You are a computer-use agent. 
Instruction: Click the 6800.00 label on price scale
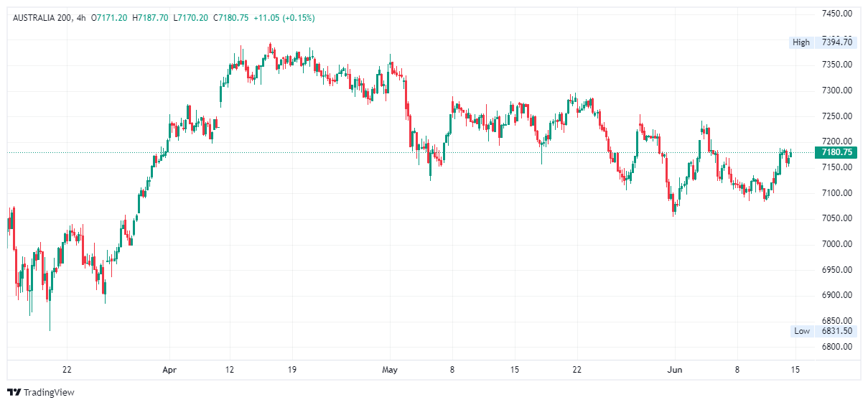click(x=837, y=347)
